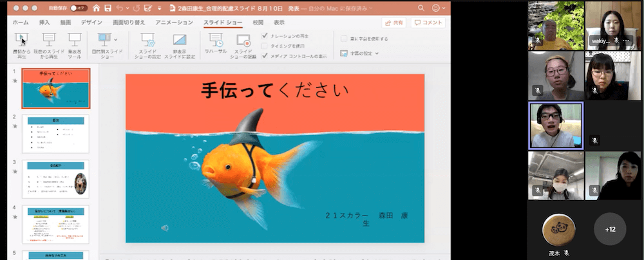This screenshot has height=260, width=644.
Task: Uncheck Show Media Controls checkbox
Action: coord(265,55)
